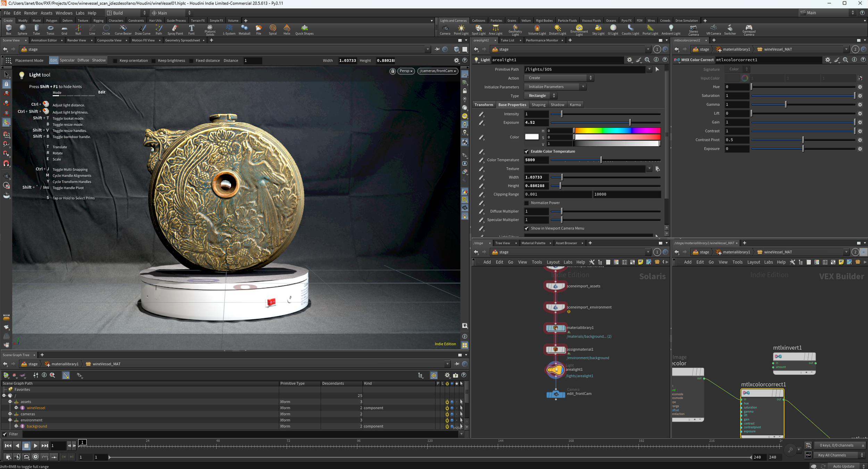This screenshot has height=469, width=868.
Task: Open the Render menu
Action: (31, 13)
